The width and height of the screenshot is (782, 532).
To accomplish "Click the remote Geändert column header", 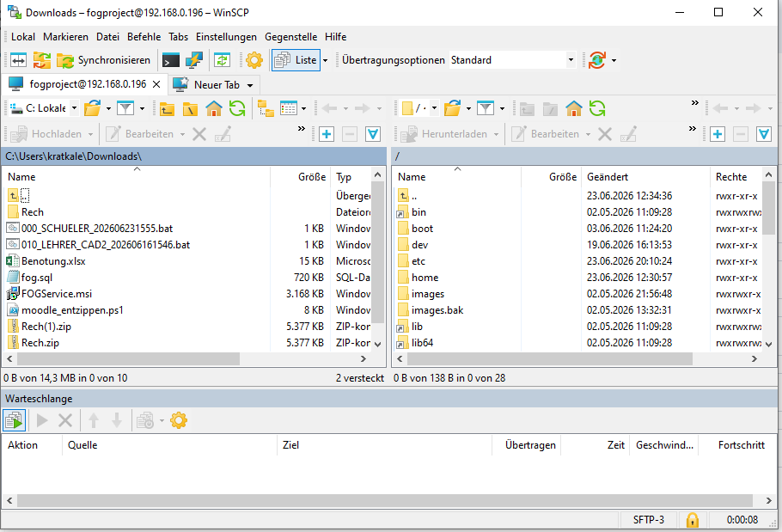I will pos(645,176).
